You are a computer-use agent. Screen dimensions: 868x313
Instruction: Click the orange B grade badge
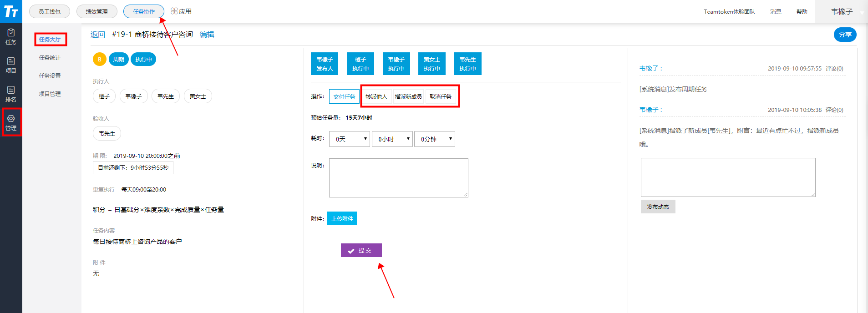tap(100, 59)
